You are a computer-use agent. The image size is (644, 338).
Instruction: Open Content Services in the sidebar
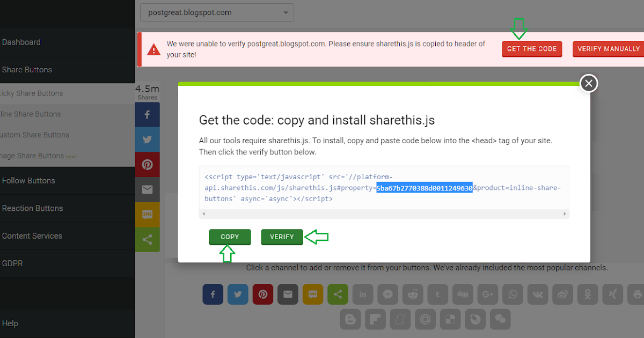coord(67,236)
